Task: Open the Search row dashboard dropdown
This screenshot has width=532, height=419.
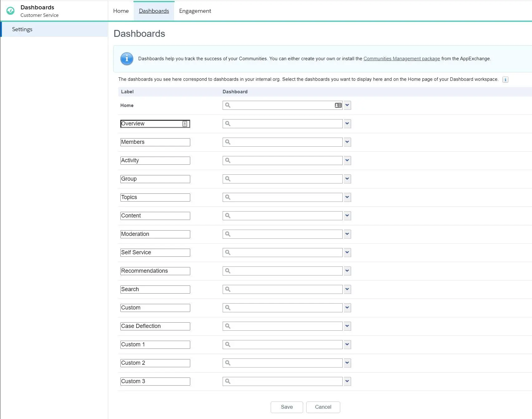Action: coord(347,289)
